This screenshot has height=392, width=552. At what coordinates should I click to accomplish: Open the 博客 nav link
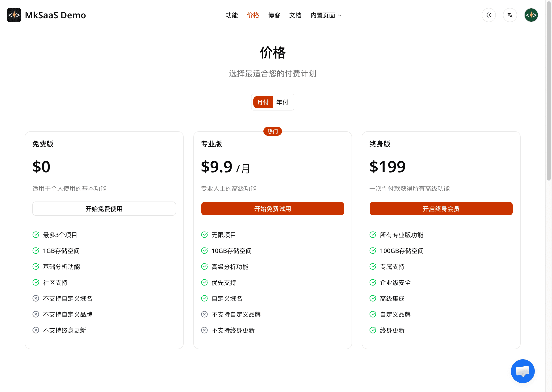274,15
